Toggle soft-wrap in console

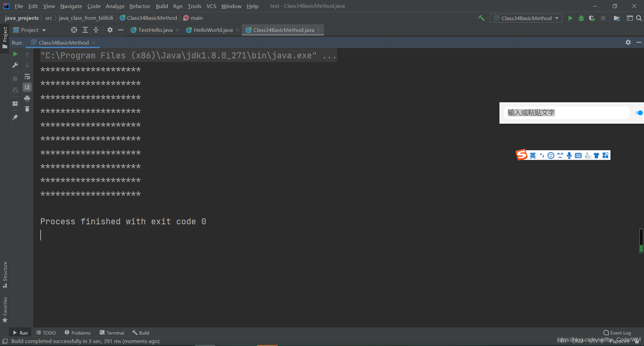coord(27,77)
